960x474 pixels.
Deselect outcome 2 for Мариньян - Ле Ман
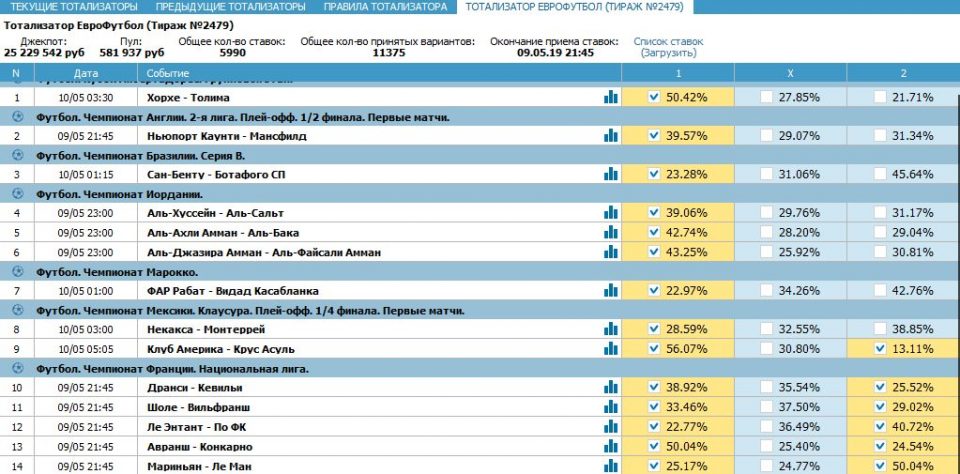[x=879, y=464]
